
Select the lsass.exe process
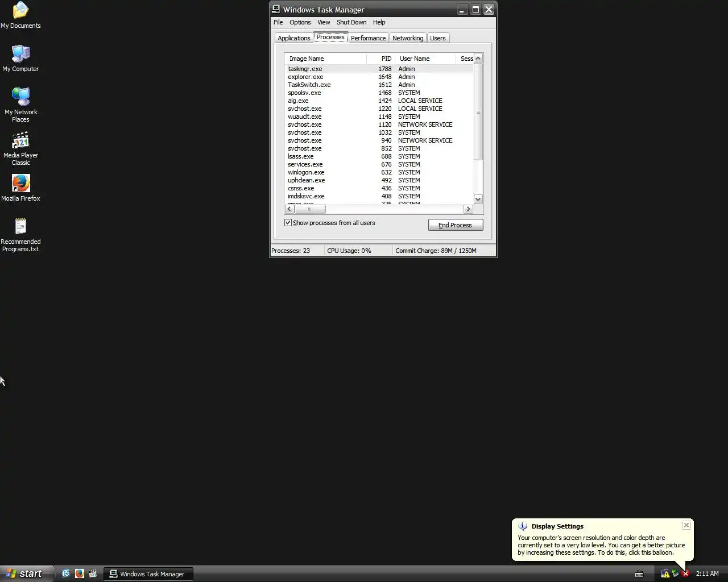(x=379, y=156)
